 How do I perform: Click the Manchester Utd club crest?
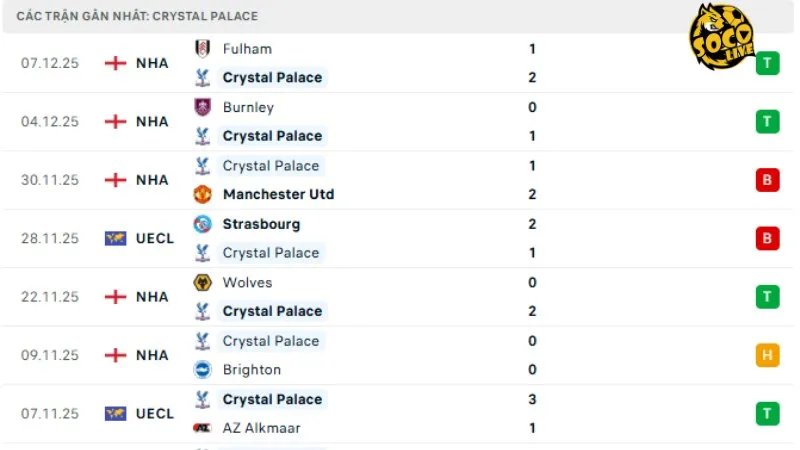[202, 194]
